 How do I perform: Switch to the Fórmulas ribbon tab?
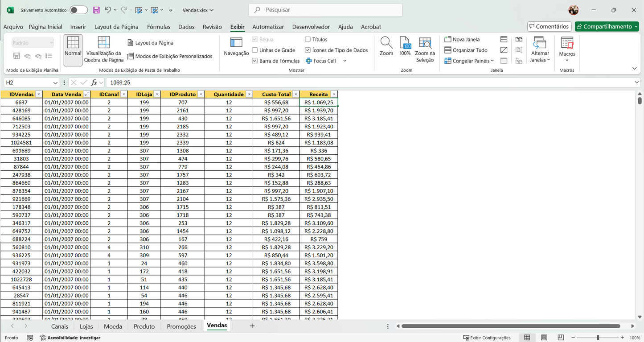coord(159,27)
